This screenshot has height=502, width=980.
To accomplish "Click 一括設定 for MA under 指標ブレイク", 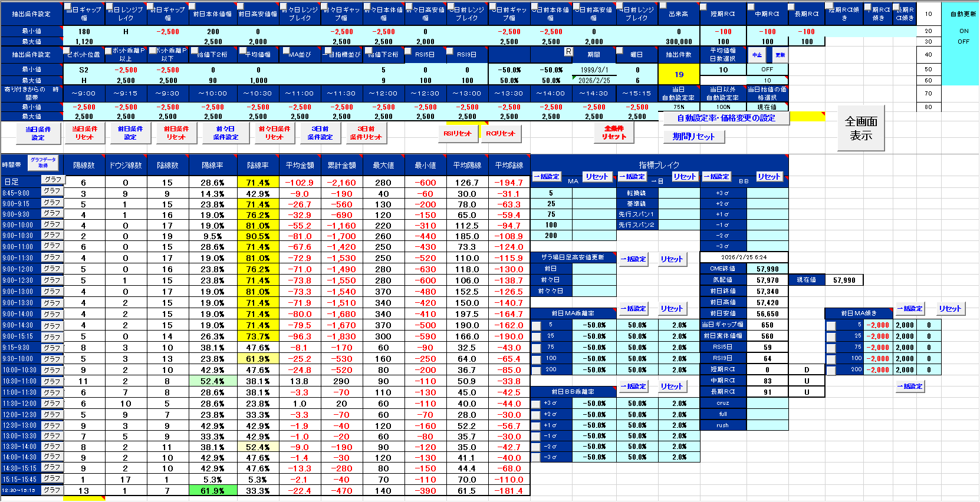I will click(x=546, y=177).
